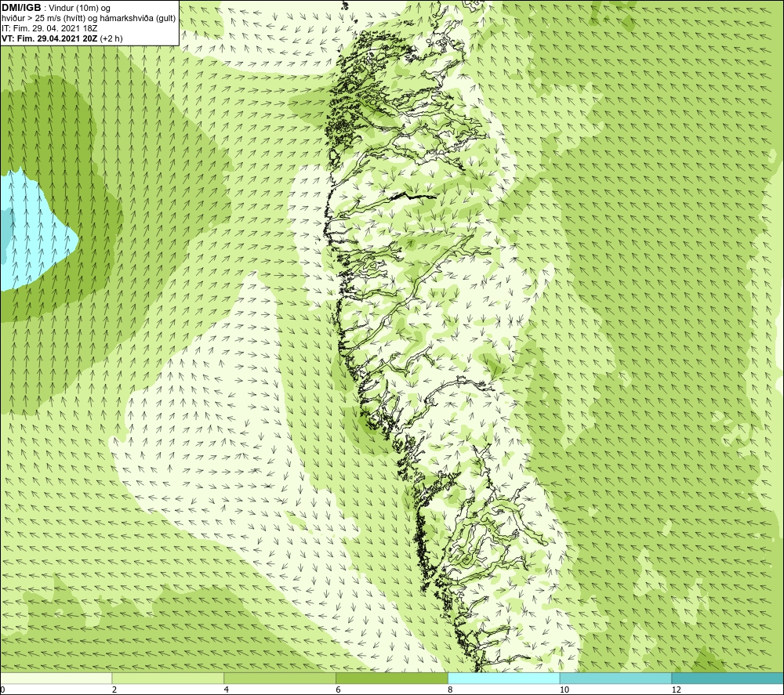Click the legend scale label '8'
Viewport: 784px width, 695px height.
pos(451,690)
